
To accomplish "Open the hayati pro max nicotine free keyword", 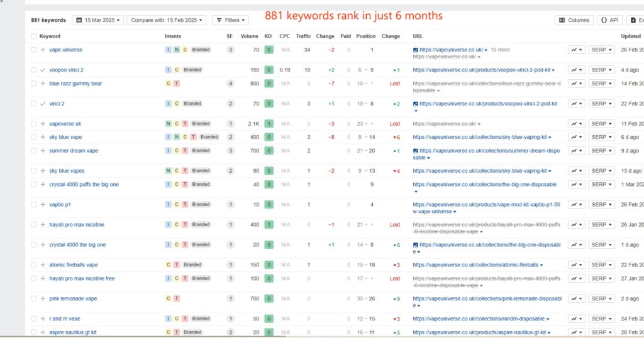I will tap(82, 278).
